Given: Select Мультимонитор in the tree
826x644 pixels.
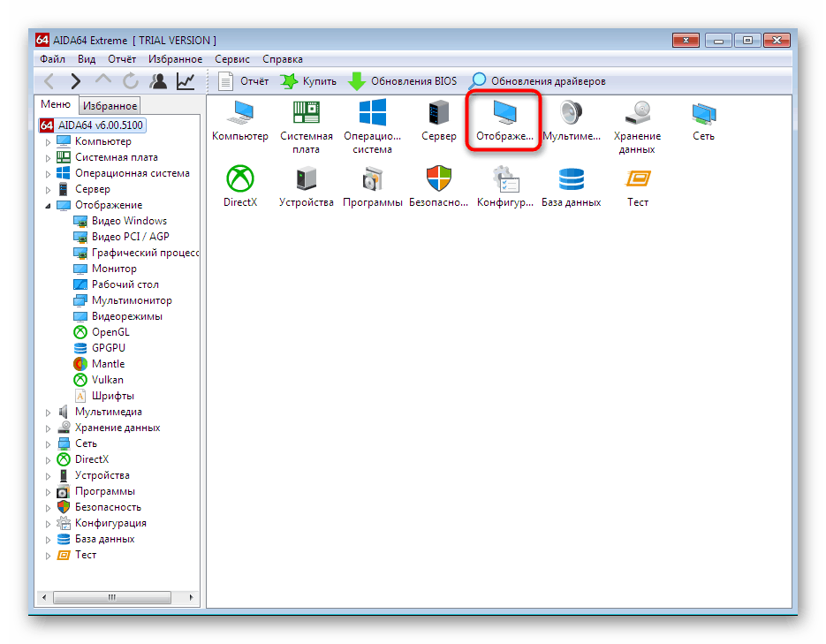Looking at the screenshot, I should [122, 300].
